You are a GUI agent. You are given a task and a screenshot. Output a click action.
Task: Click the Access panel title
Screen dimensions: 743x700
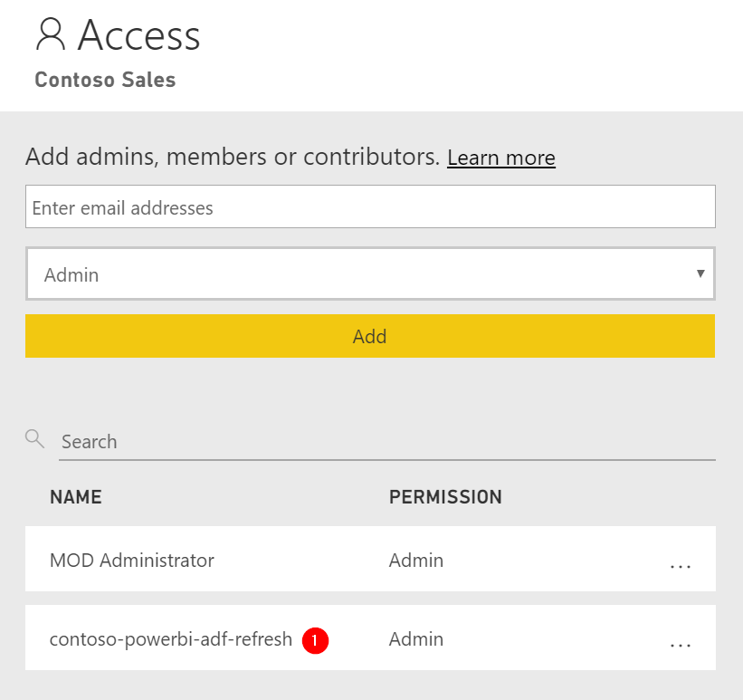pos(138,34)
